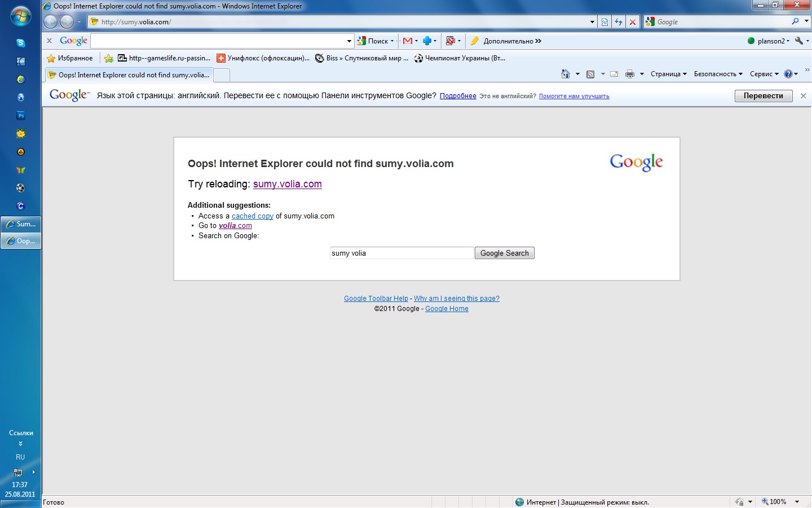The image size is (812, 508).
Task: Click the Refresh page icon
Action: point(619,22)
